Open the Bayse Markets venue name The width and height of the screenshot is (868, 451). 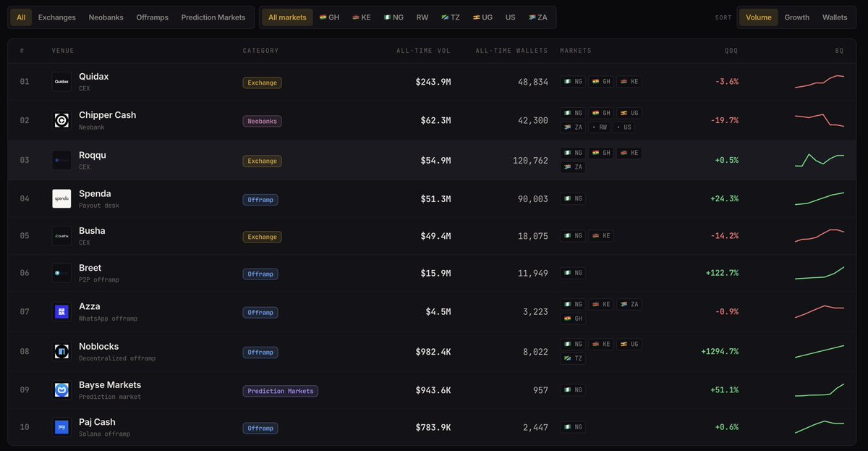click(x=110, y=385)
